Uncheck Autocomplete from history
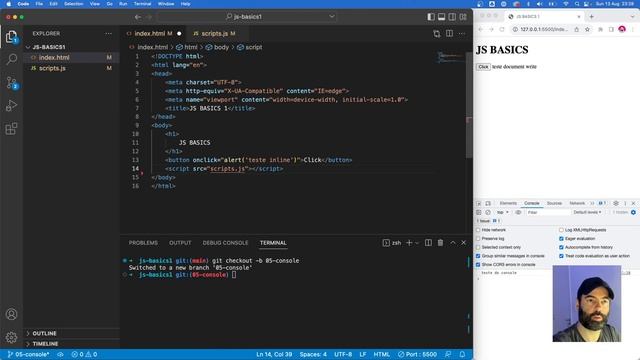 click(x=561, y=247)
